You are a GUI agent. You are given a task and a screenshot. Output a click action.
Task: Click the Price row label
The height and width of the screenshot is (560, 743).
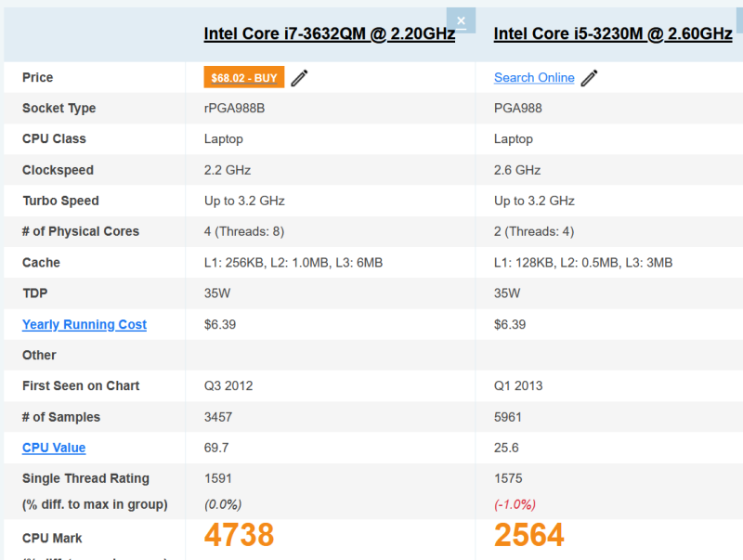coord(37,77)
